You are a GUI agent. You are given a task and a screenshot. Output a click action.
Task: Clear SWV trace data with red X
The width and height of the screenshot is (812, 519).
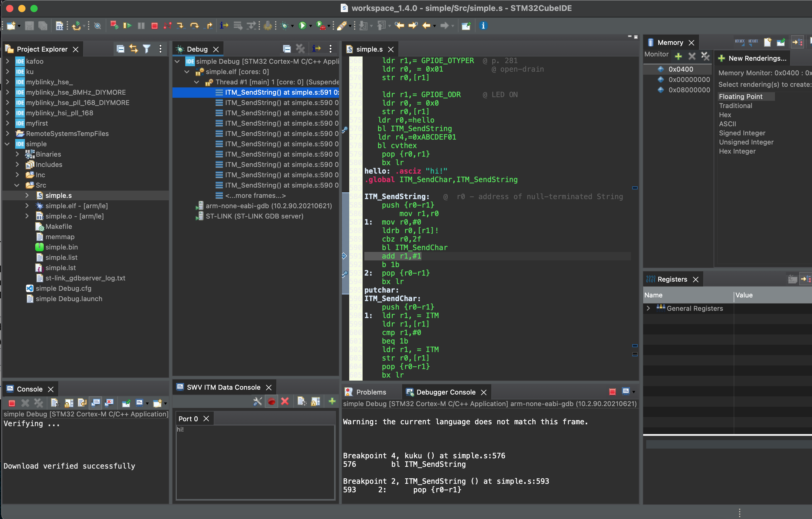[285, 401]
